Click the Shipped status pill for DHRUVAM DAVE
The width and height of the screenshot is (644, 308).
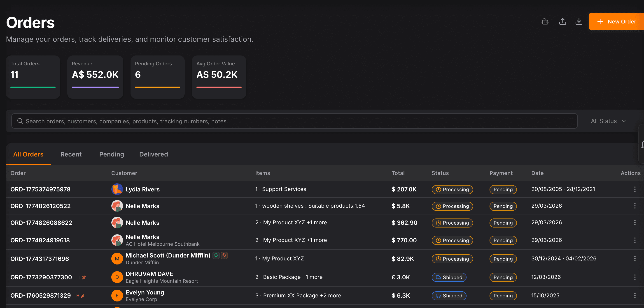[x=449, y=277]
